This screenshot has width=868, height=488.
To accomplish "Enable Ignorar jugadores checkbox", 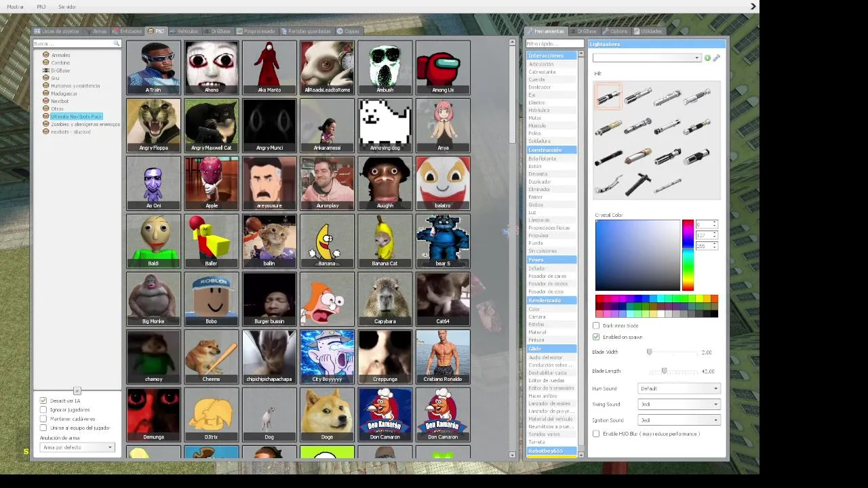I will [x=43, y=410].
